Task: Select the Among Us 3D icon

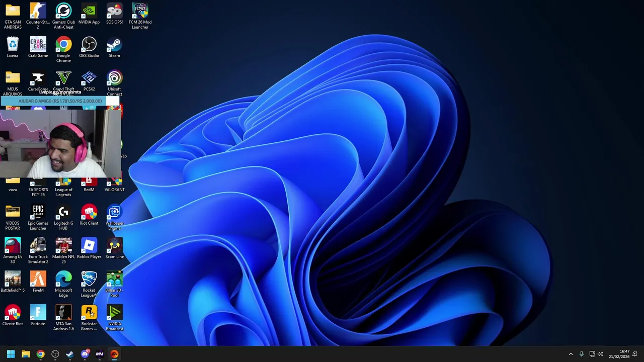Action: 13,251
